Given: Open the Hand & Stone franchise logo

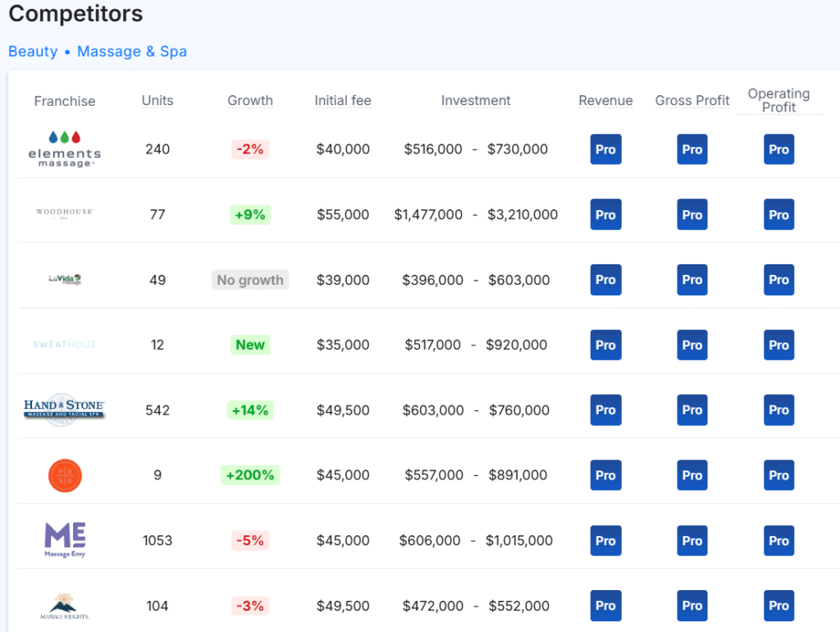Looking at the screenshot, I should (64, 410).
